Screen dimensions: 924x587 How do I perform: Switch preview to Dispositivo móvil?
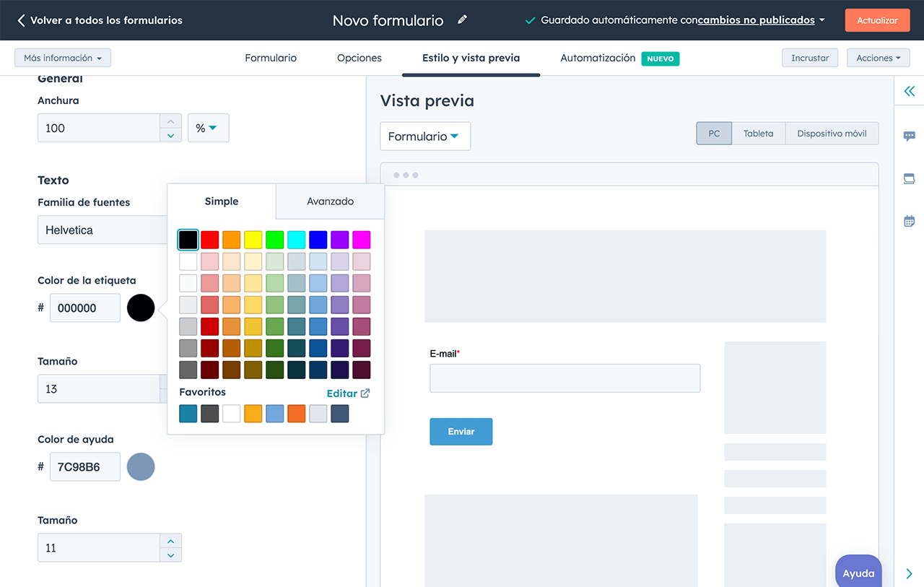coord(832,134)
